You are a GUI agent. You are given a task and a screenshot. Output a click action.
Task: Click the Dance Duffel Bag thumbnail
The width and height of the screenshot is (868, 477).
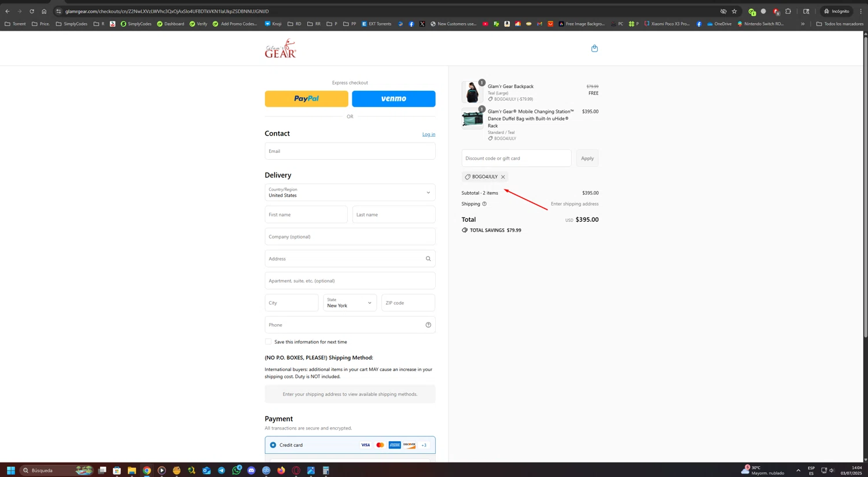472,118
